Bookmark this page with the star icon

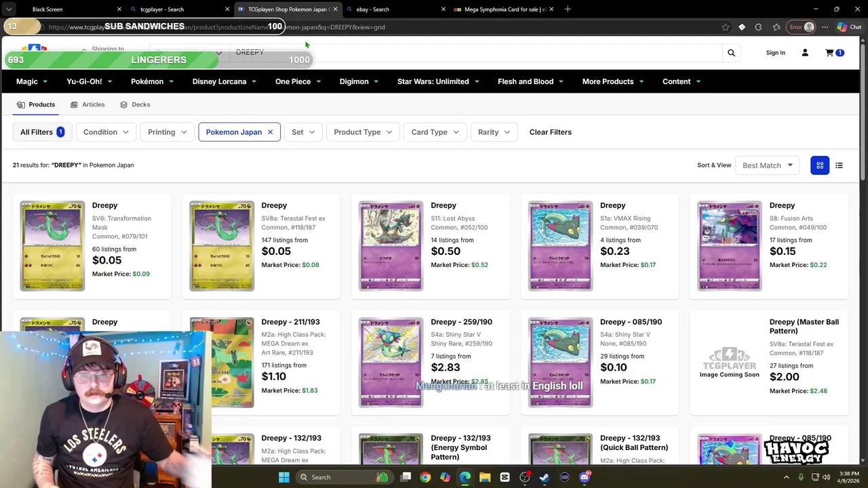click(726, 27)
